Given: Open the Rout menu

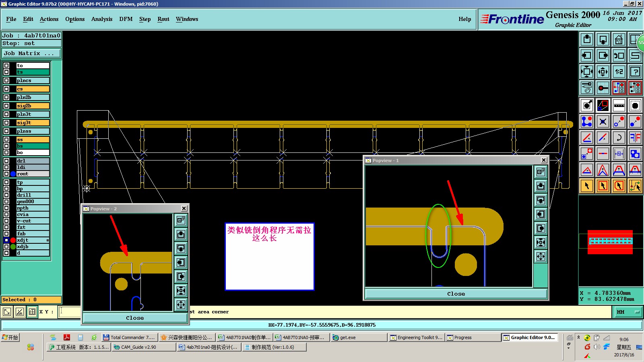Looking at the screenshot, I should click(x=163, y=19).
